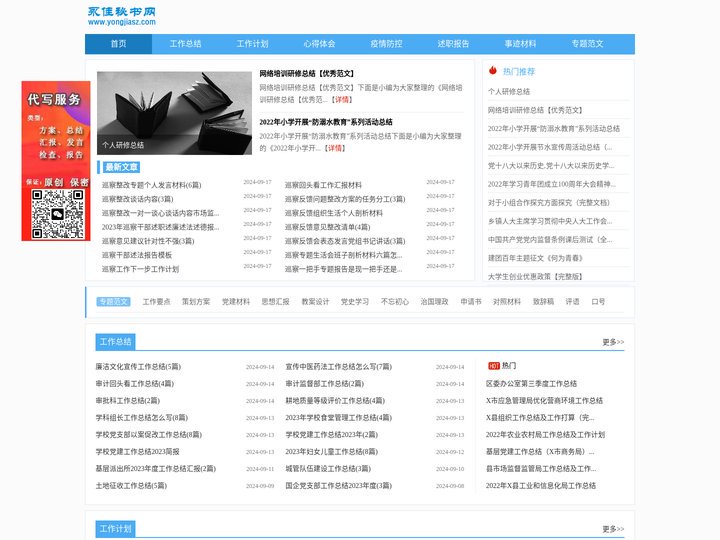Open 对于小组合作探究方面探究 in sidebar
The width and height of the screenshot is (720, 540).
(x=549, y=202)
